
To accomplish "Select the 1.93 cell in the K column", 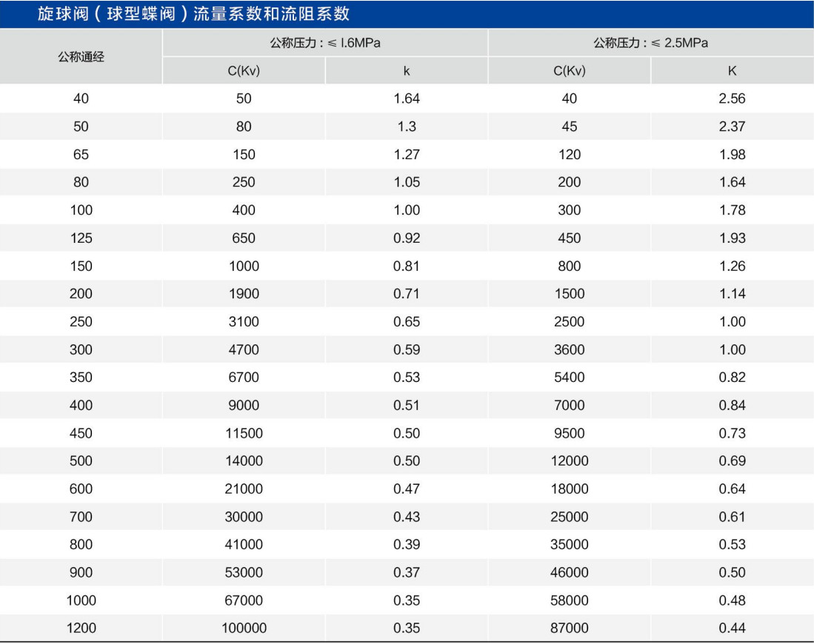I will [732, 238].
